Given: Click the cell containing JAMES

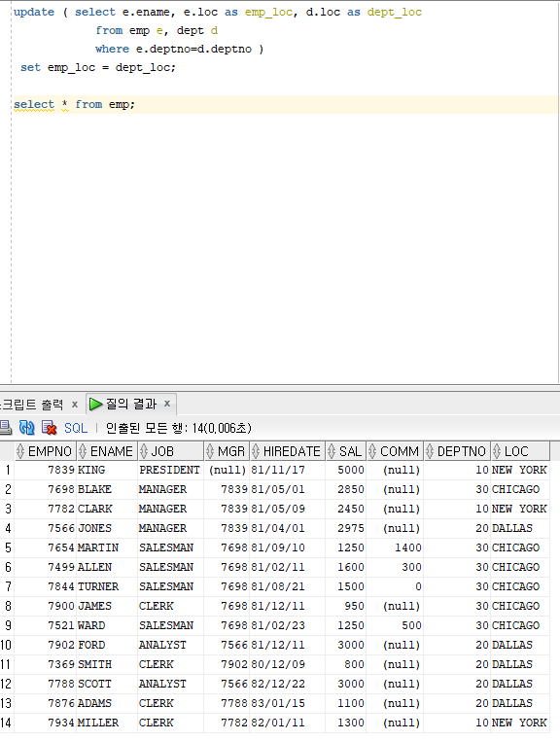Looking at the screenshot, I should coord(107,606).
